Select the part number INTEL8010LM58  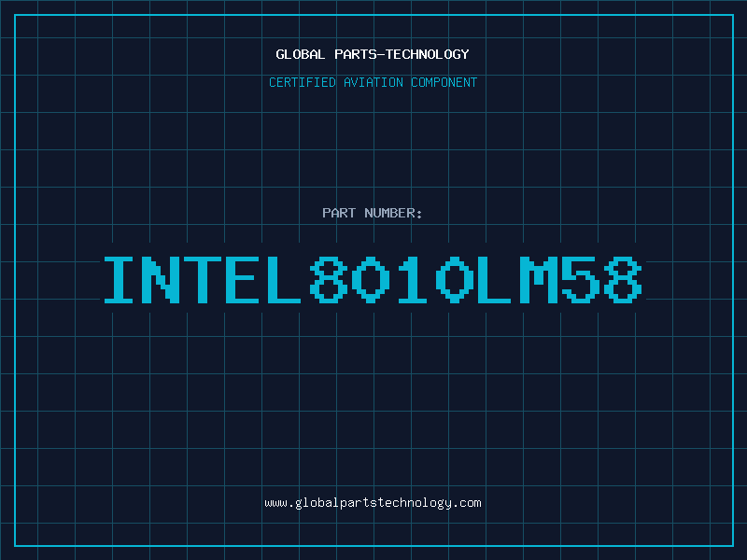pos(373,280)
